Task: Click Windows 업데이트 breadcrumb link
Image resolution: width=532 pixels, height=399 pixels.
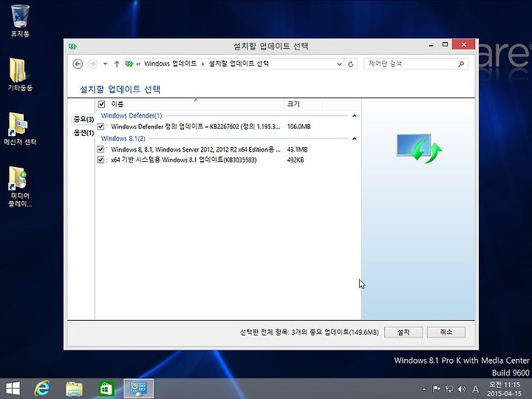Action: pos(171,64)
